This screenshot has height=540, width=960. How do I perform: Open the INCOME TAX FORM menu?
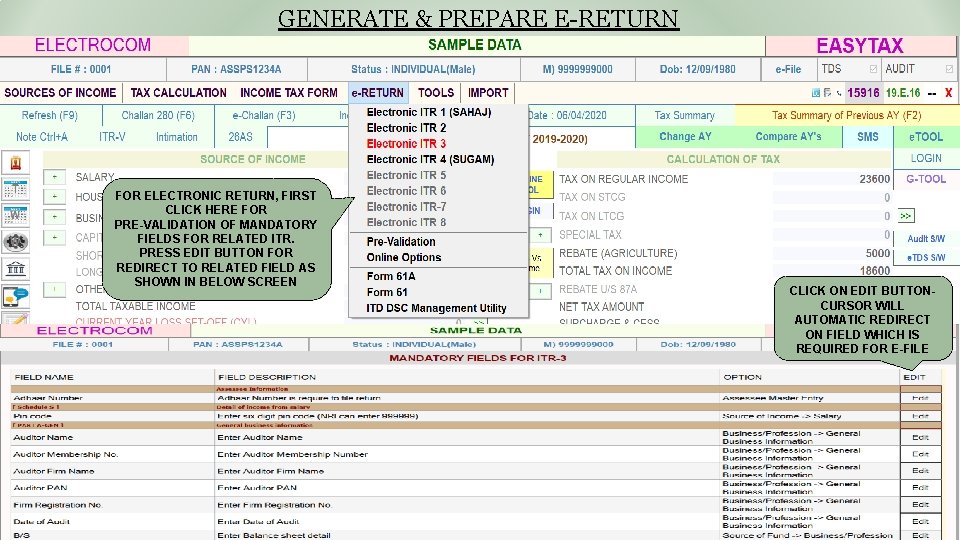[x=288, y=93]
